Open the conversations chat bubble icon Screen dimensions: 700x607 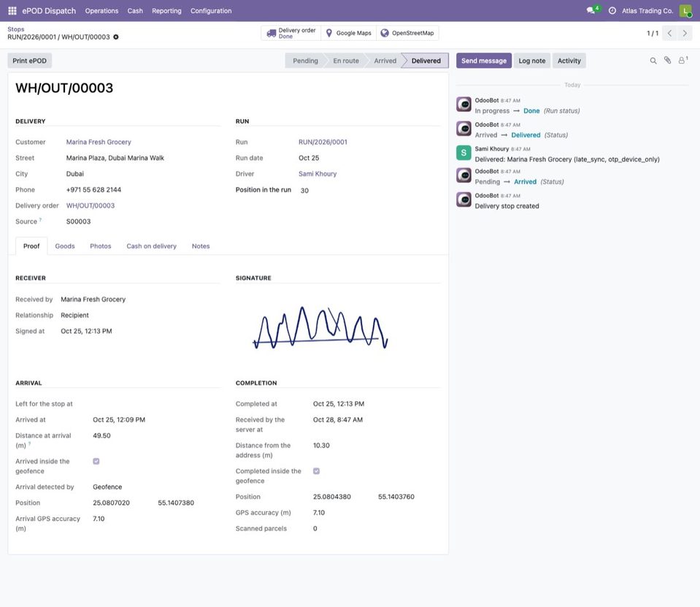[x=591, y=11]
